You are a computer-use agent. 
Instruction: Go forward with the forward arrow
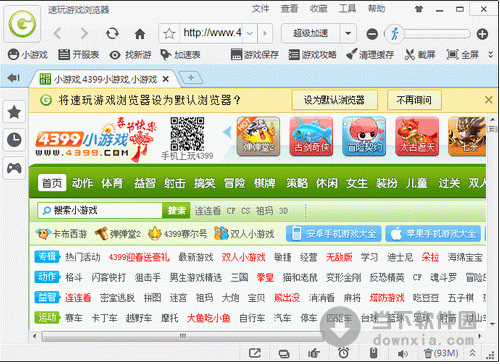pos(84,33)
